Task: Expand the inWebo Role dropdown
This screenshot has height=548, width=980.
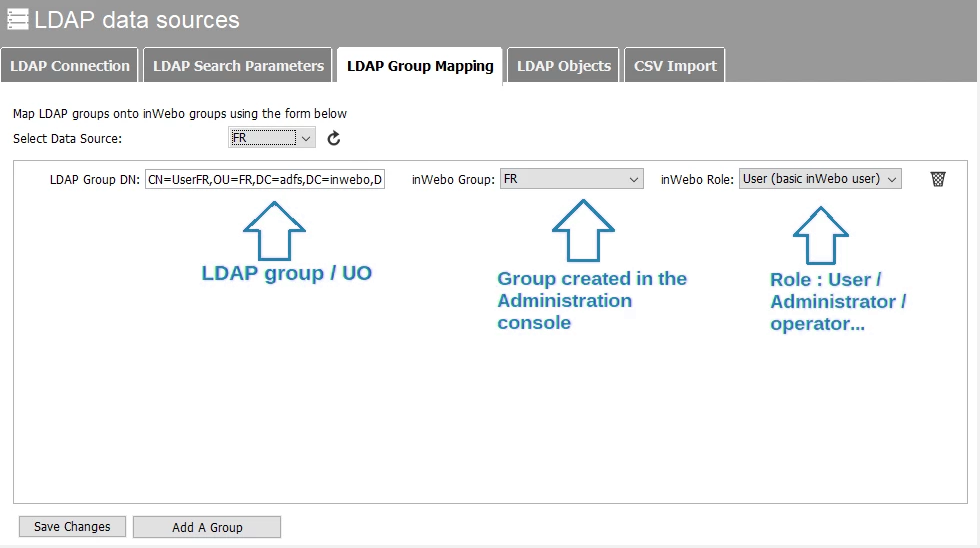Action: [820, 179]
